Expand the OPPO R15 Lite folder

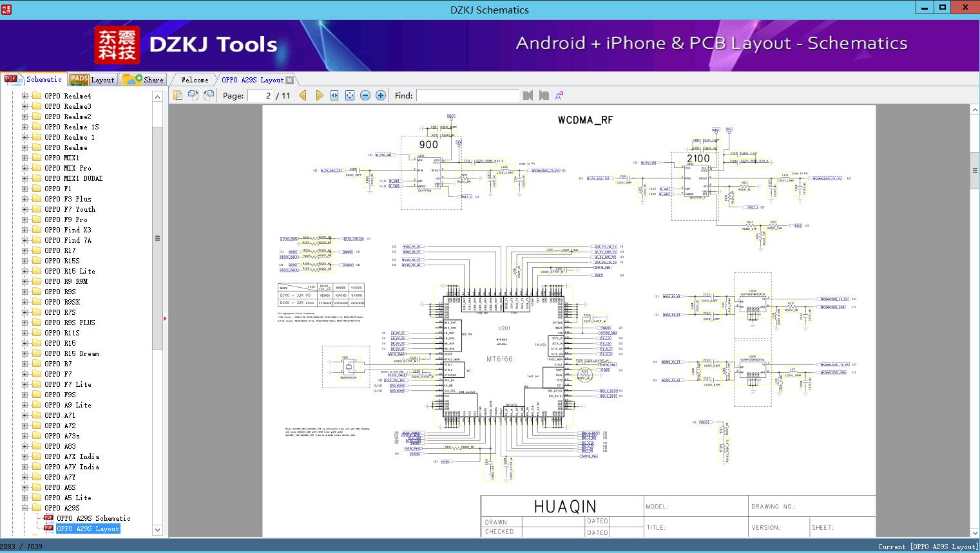pos(25,271)
